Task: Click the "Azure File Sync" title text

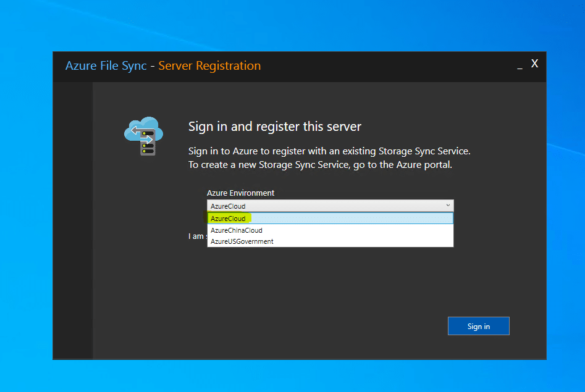Action: [106, 66]
